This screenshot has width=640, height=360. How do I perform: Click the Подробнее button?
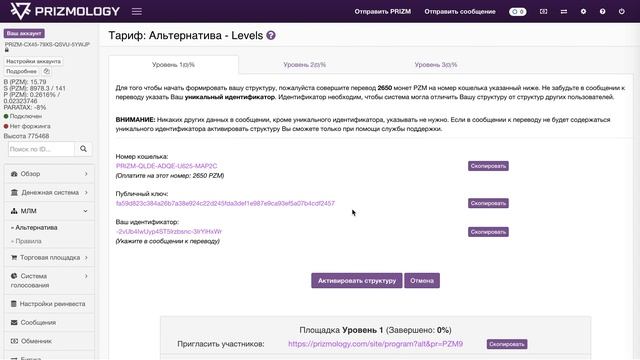pos(22,71)
